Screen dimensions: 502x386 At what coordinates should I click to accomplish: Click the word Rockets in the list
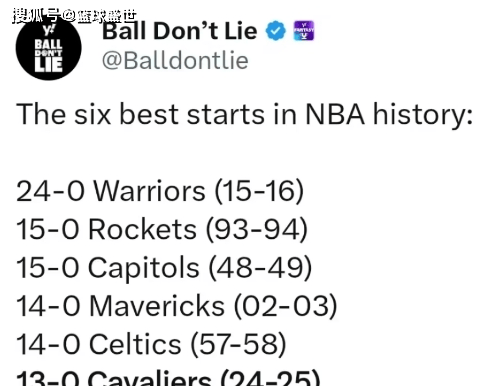pyautogui.click(x=142, y=230)
